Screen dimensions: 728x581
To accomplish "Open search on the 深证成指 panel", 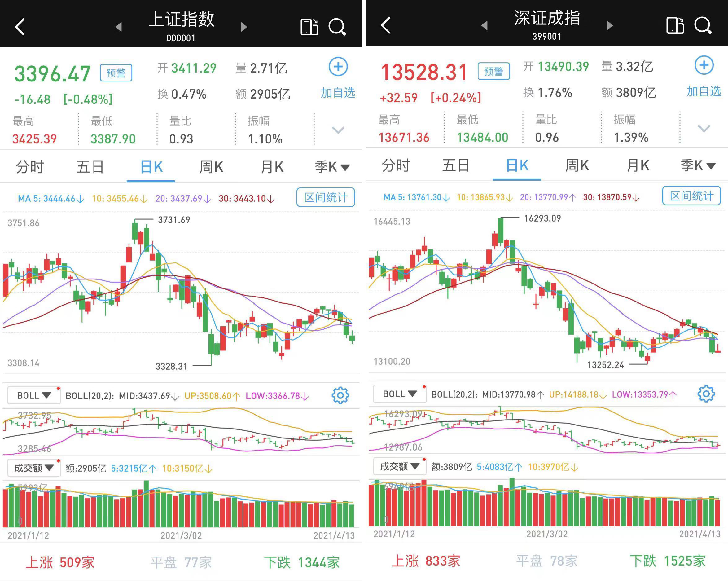I will [703, 26].
